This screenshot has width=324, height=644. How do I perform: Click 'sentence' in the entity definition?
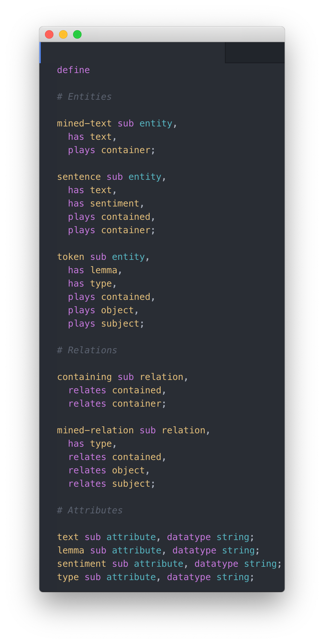pos(79,177)
